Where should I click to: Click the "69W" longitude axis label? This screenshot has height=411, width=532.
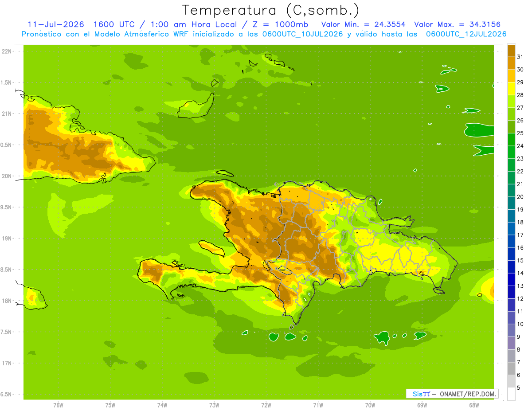[422, 405]
